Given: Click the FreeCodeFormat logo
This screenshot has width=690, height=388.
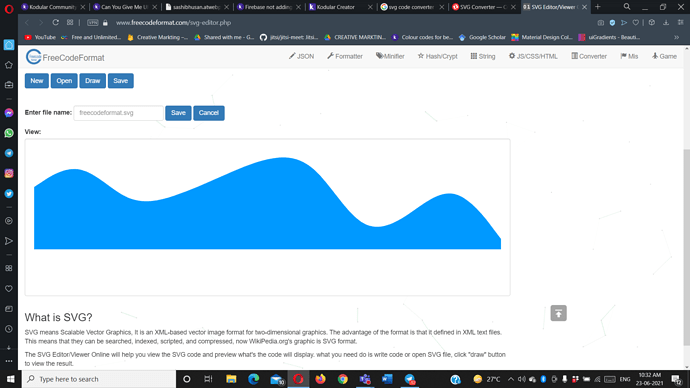Looking at the screenshot, I should (x=65, y=57).
